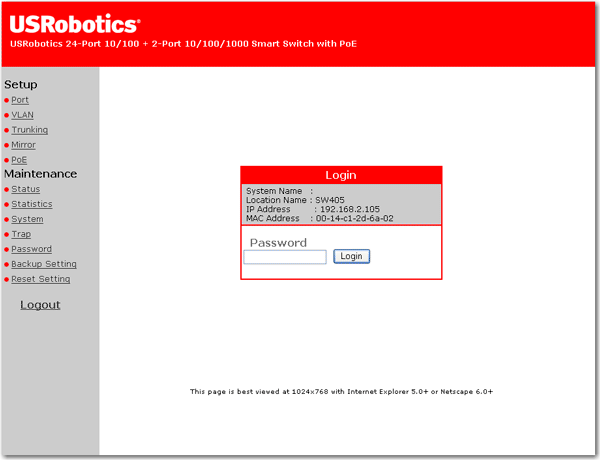The image size is (600, 460).
Task: Click the Maintenance section heading
Action: point(41,174)
